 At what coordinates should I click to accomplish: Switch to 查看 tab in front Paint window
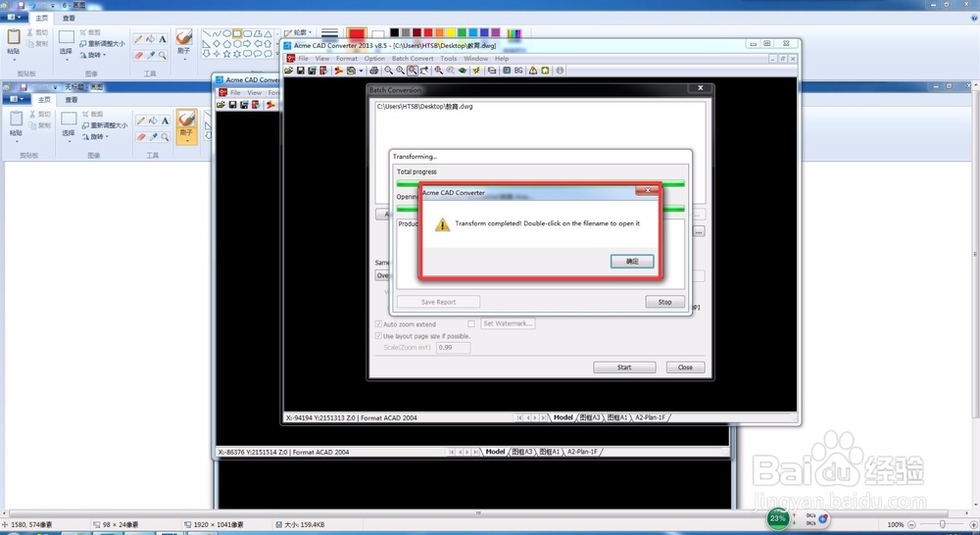69,18
